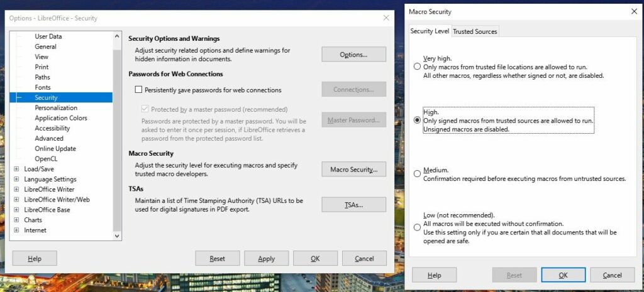
Task: Expand the Internet tree node
Action: pyautogui.click(x=16, y=230)
